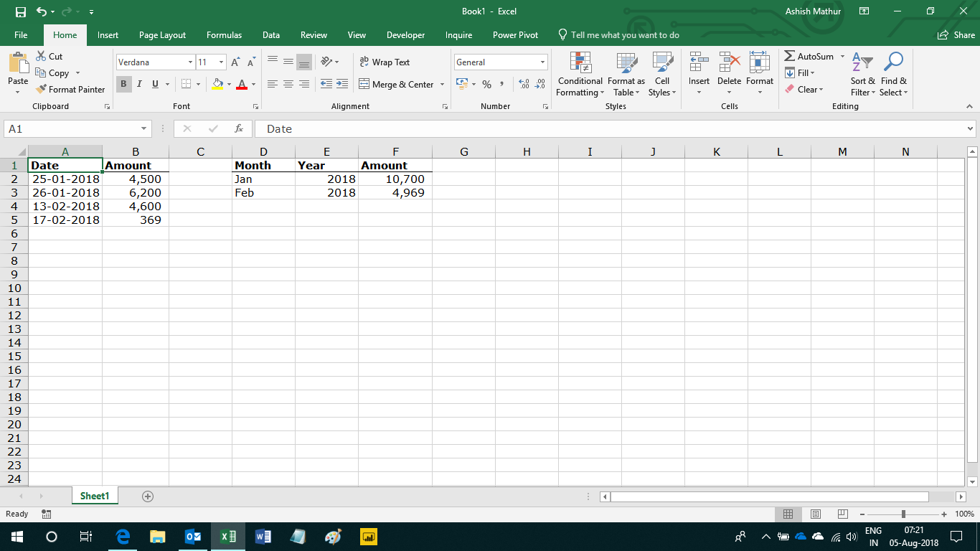Open the Cell Styles gallery
Image resolution: width=980 pixels, height=551 pixels.
(x=661, y=75)
